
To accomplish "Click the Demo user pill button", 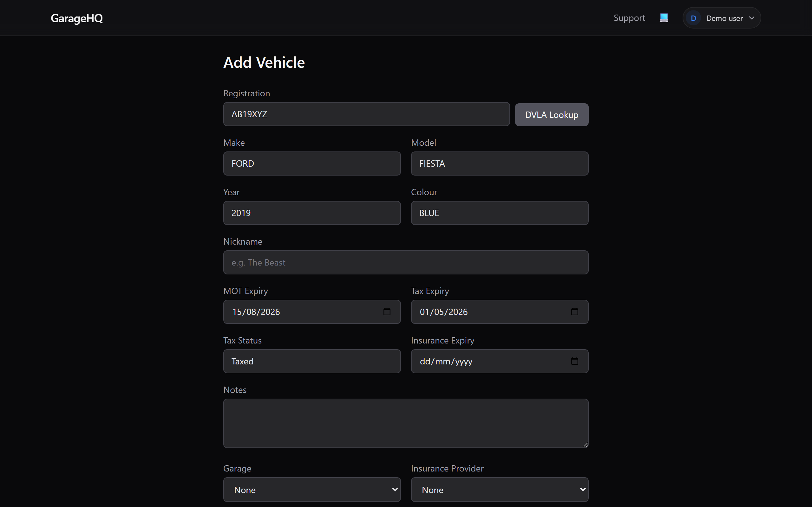I will (721, 18).
